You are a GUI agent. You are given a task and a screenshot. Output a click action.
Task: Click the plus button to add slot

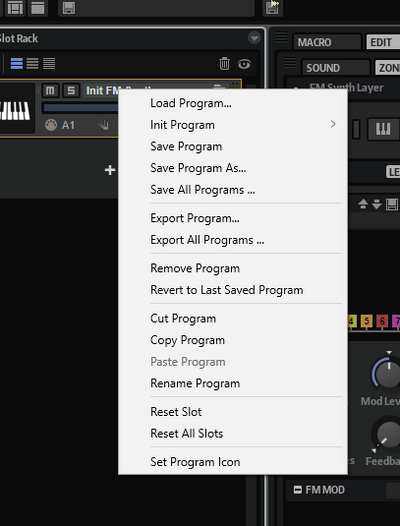coord(110,170)
